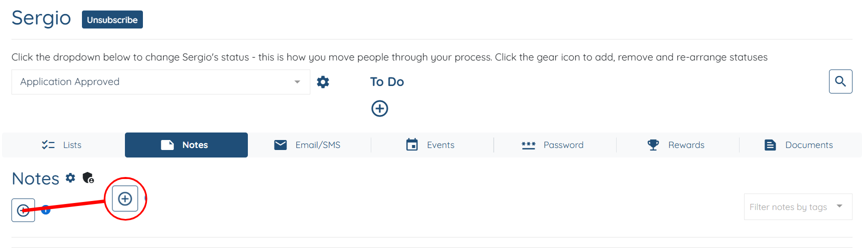Go to the Documents tab

[x=800, y=145]
